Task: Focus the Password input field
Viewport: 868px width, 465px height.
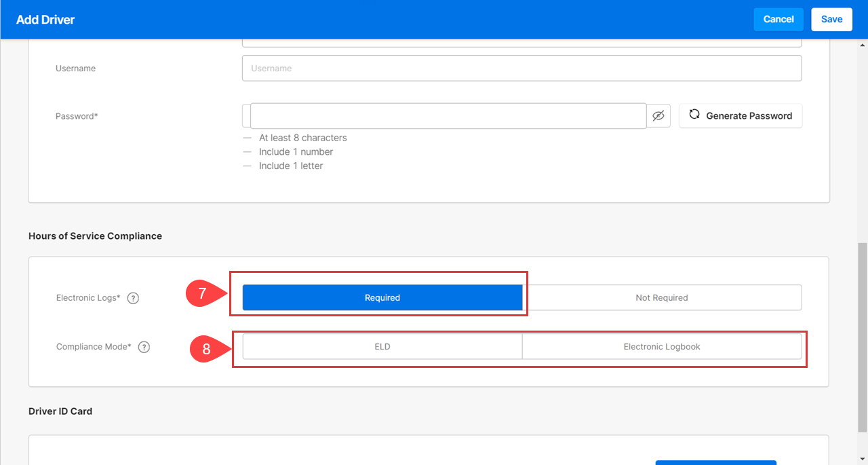Action: 448,116
